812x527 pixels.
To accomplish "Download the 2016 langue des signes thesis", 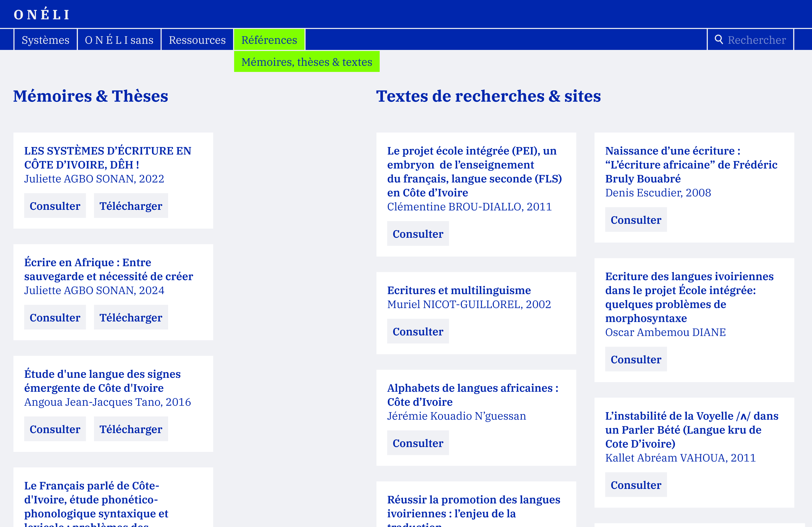I will (131, 429).
